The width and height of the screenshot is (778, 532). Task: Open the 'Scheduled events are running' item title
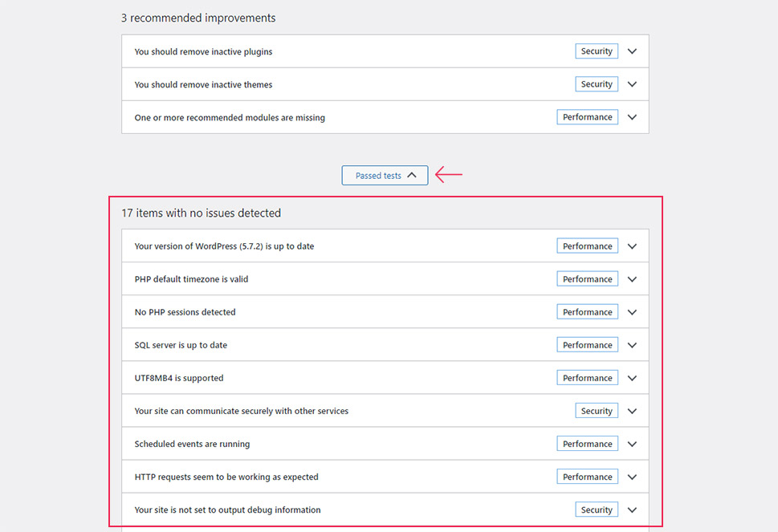click(192, 444)
